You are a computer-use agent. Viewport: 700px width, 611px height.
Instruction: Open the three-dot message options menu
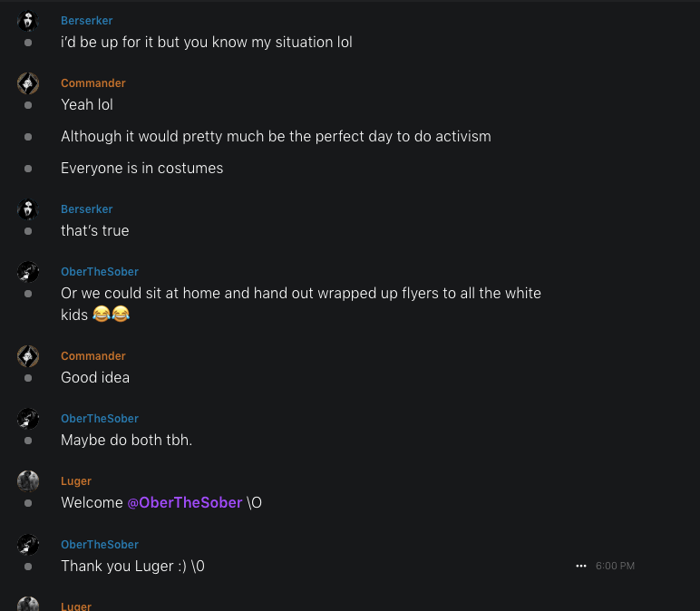click(581, 566)
